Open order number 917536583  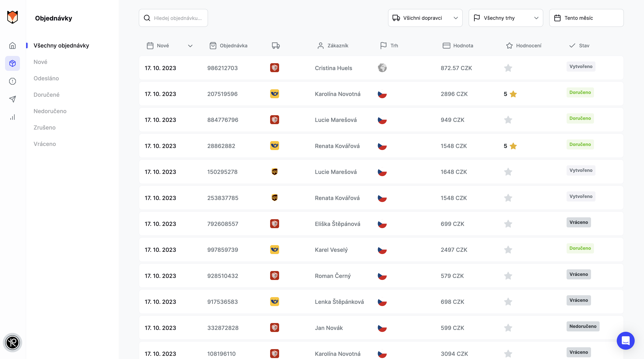coord(222,302)
